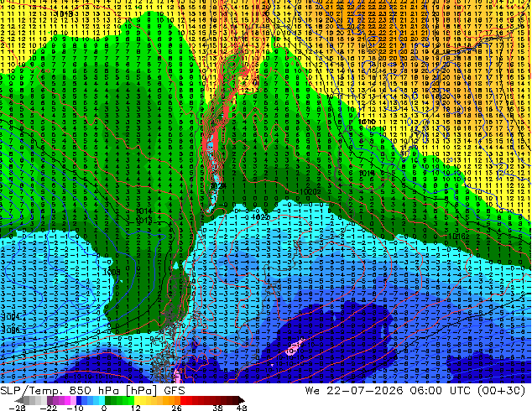Click the dark purple swatch on the color scale

click(x=50, y=400)
